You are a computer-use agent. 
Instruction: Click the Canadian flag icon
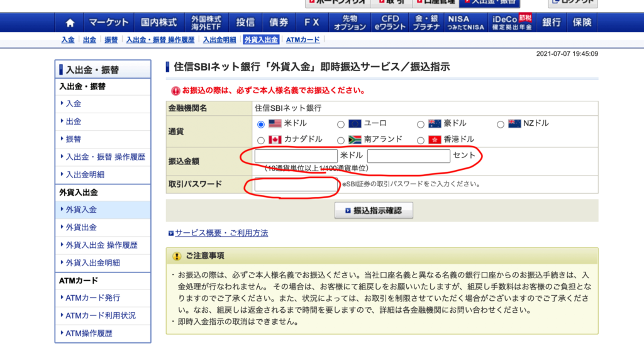pos(275,140)
